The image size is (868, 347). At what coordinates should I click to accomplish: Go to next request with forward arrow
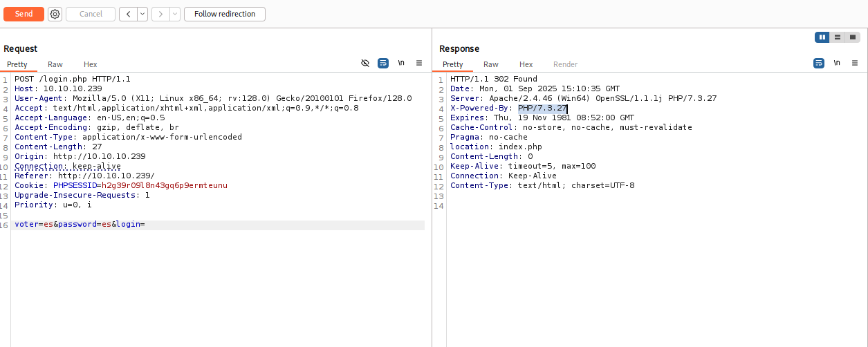pyautogui.click(x=160, y=14)
